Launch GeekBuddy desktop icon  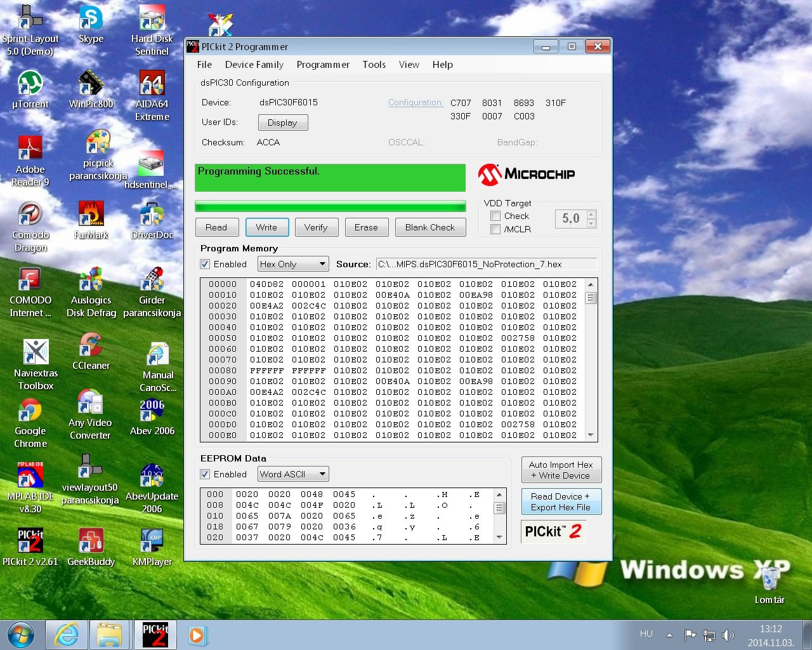[x=91, y=547]
